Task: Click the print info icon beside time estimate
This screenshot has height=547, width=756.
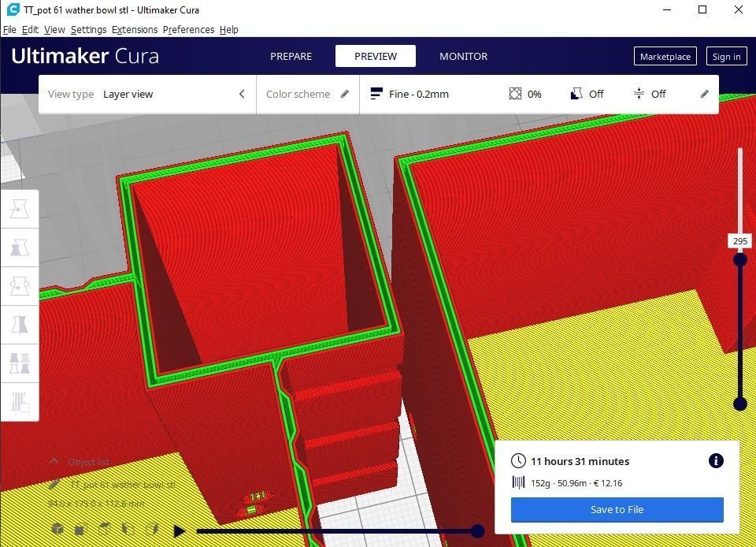Action: [x=716, y=460]
